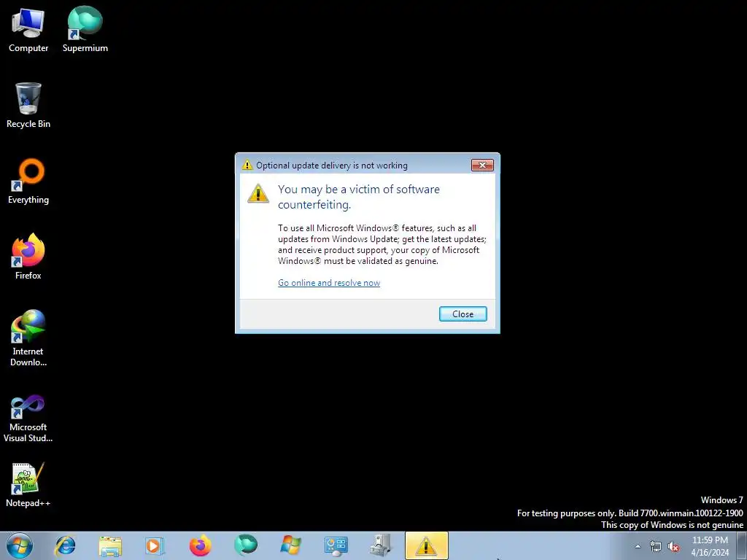Open the Control Panel taskbar icon
This screenshot has height=560, width=747.
tap(336, 545)
